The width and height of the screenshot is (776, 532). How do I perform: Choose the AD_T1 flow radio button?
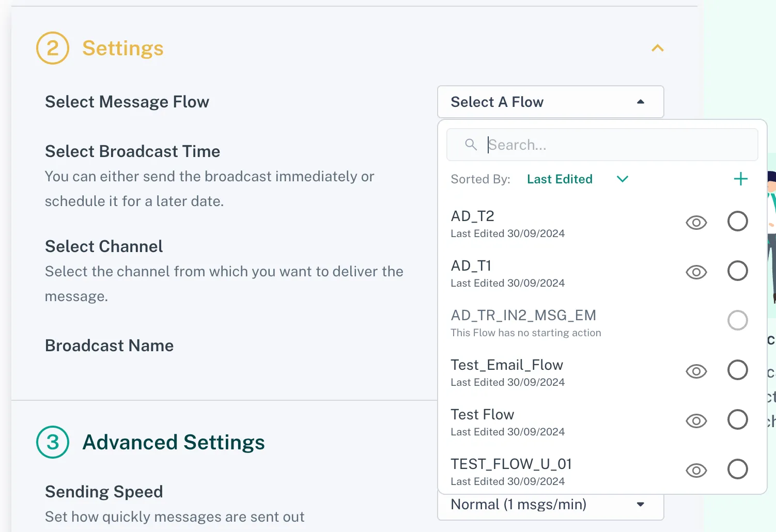click(x=737, y=271)
